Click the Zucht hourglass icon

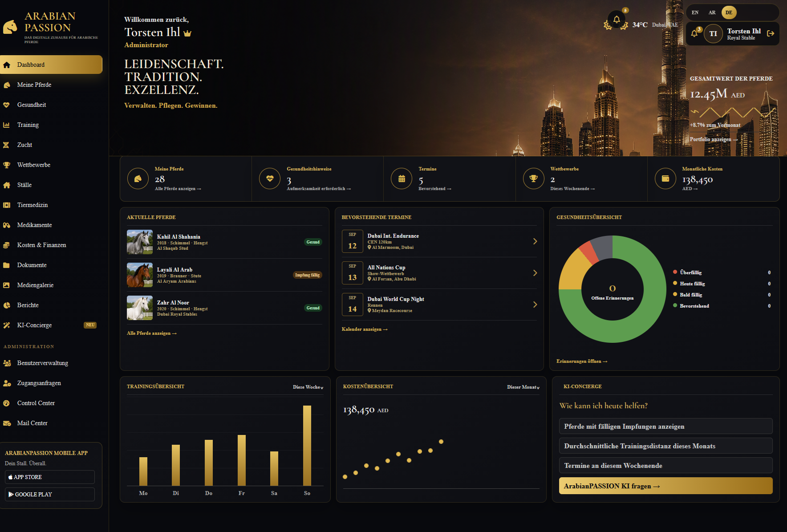coord(6,145)
